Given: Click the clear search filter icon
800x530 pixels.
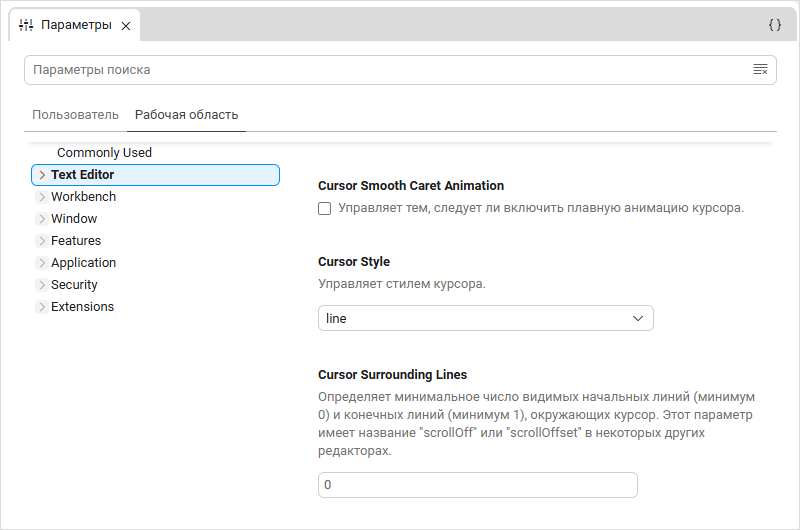Looking at the screenshot, I should (760, 70).
